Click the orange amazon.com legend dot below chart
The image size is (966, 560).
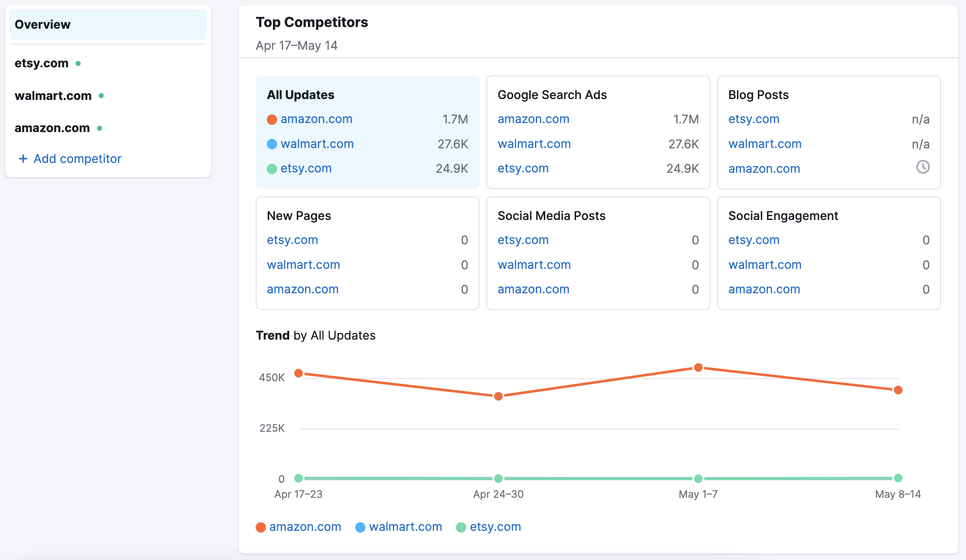pyautogui.click(x=261, y=527)
